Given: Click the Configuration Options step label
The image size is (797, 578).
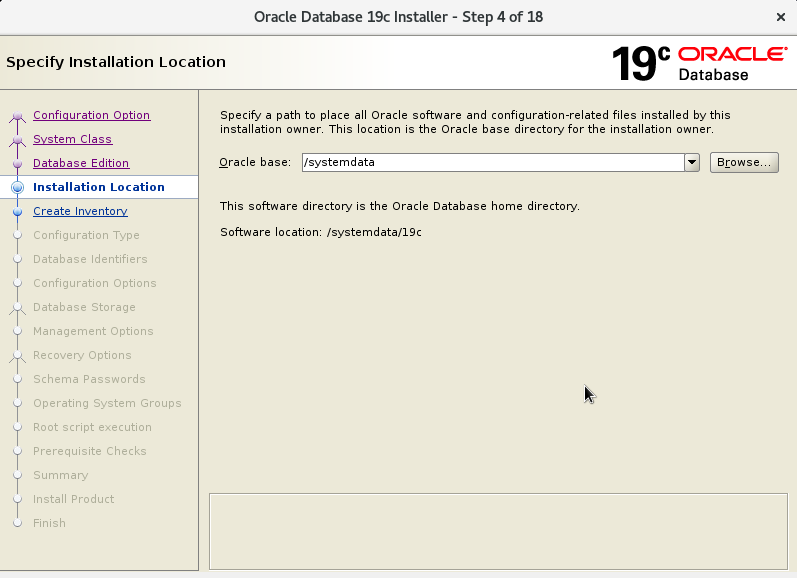Looking at the screenshot, I should click(95, 283).
